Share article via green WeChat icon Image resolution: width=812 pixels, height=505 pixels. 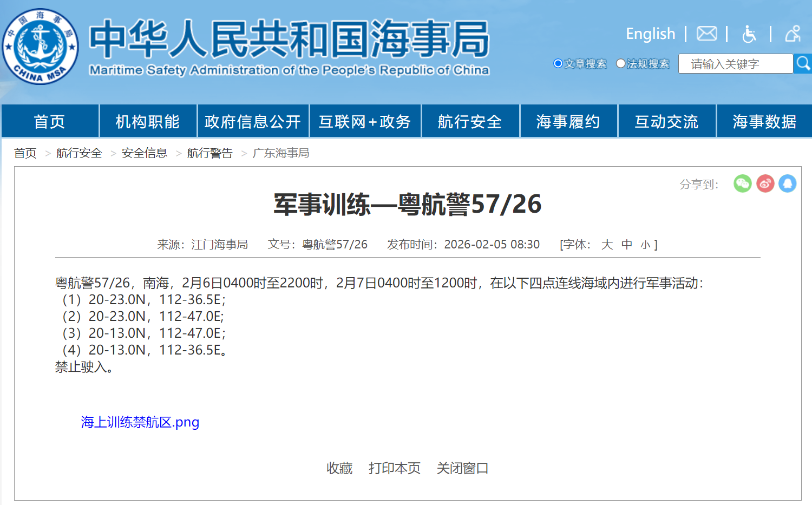coord(742,183)
